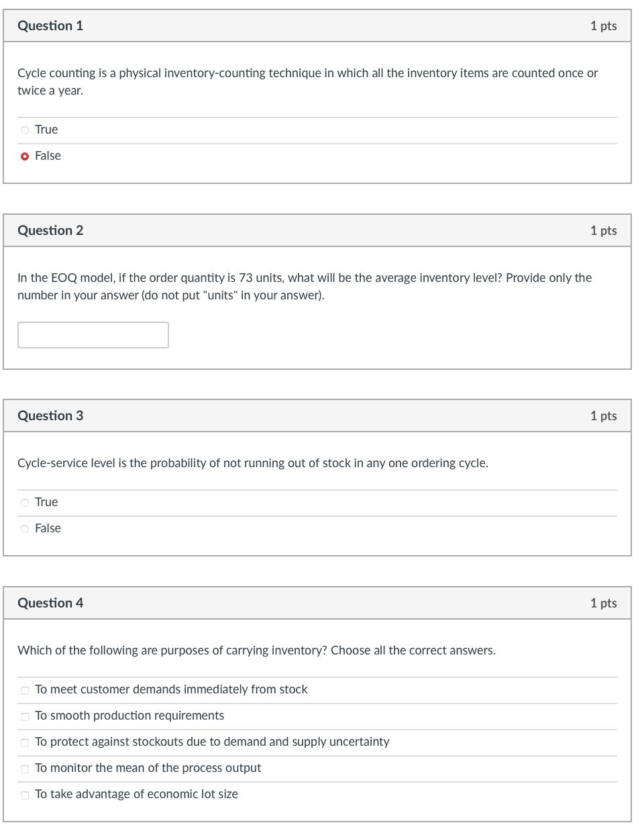644x827 pixels.
Task: Click the 'Question 2' heading
Action: [x=50, y=230]
